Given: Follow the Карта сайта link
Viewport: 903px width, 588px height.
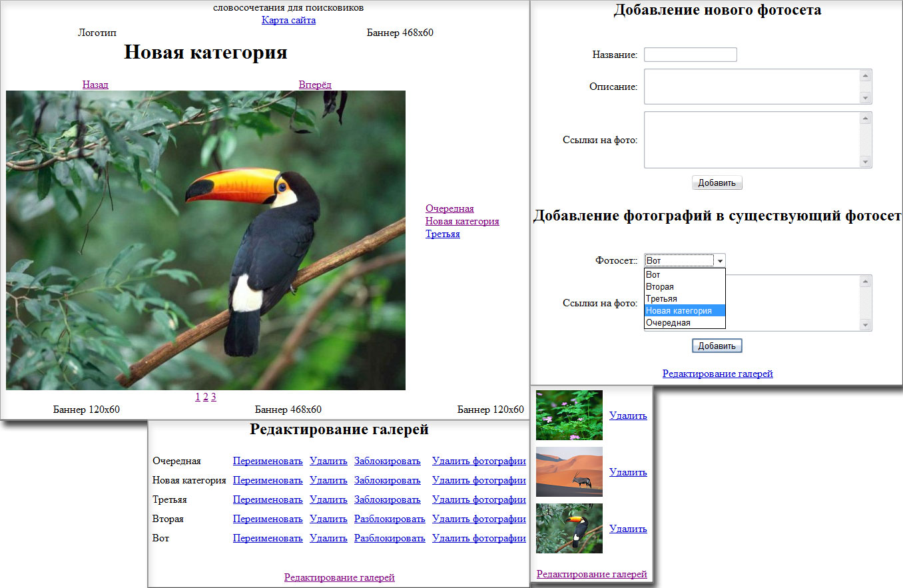Looking at the screenshot, I should point(288,20).
